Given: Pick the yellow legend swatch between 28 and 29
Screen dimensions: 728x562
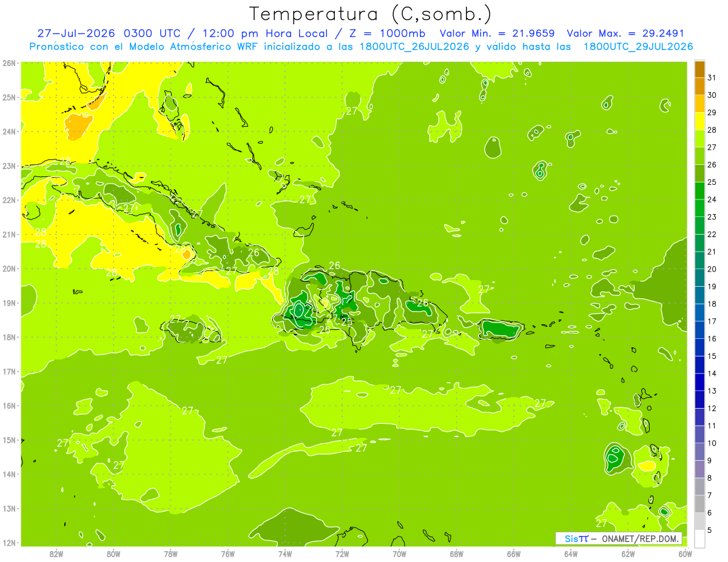Looking at the screenshot, I should [699, 121].
